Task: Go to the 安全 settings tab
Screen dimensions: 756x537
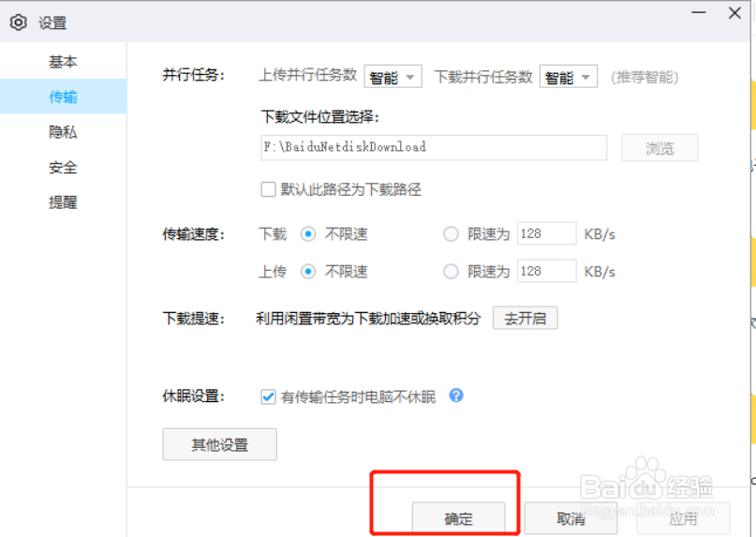Action: pos(63,167)
